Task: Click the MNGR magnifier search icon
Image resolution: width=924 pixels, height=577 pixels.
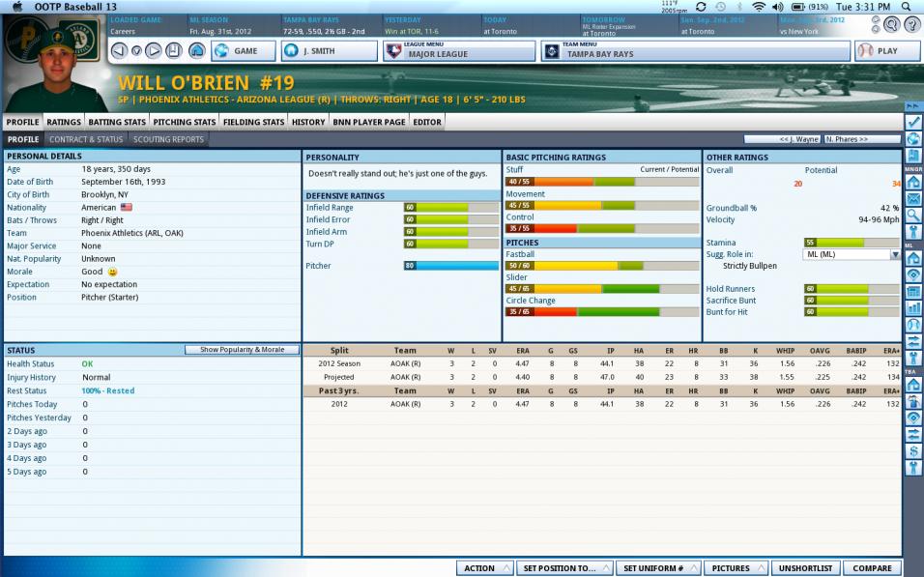Action: pyautogui.click(x=913, y=216)
